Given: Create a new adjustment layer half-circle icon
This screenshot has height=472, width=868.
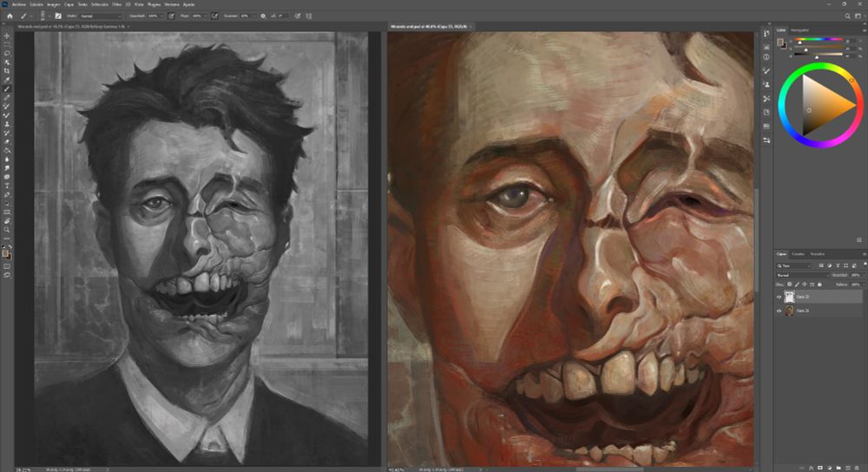Looking at the screenshot, I should [x=829, y=468].
